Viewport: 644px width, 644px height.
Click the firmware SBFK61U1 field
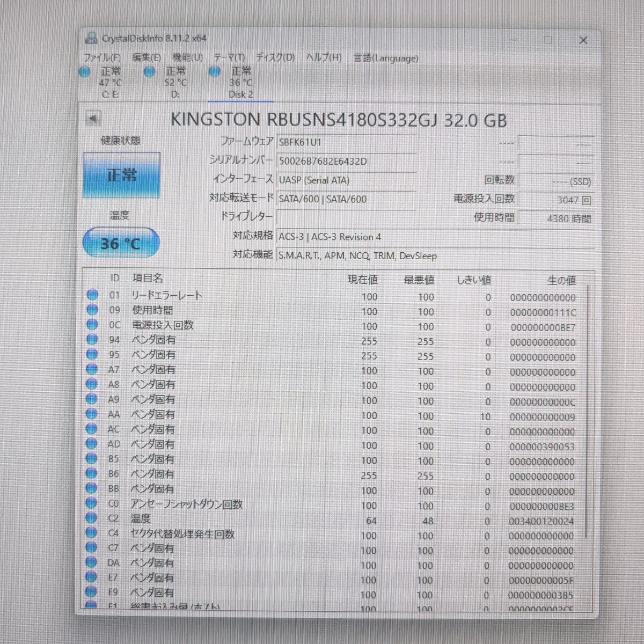346,142
